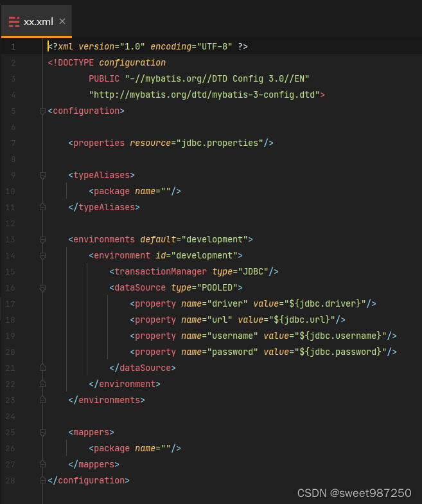The width and height of the screenshot is (422, 504).
Task: Click the environment id="development" value
Action: click(x=204, y=256)
